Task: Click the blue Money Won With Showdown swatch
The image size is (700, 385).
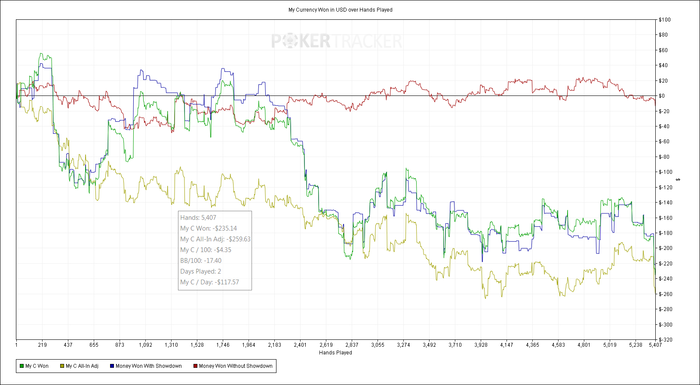Action: (112, 366)
